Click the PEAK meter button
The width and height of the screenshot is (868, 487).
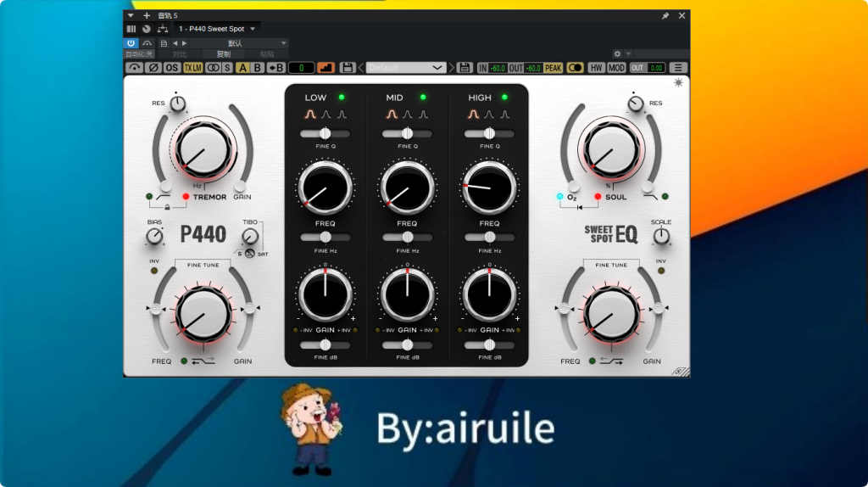553,68
